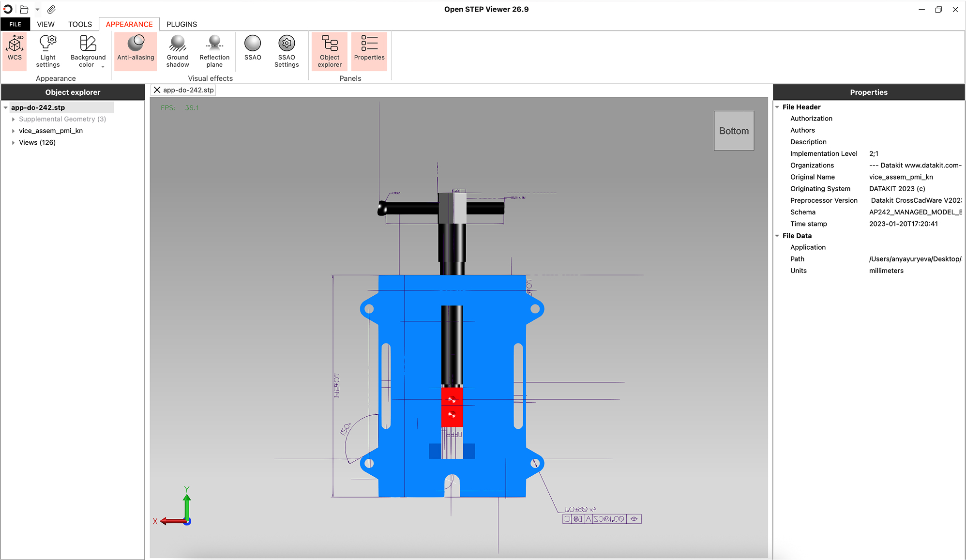Switch to the VIEW tab
The height and width of the screenshot is (560, 966).
(x=45, y=24)
